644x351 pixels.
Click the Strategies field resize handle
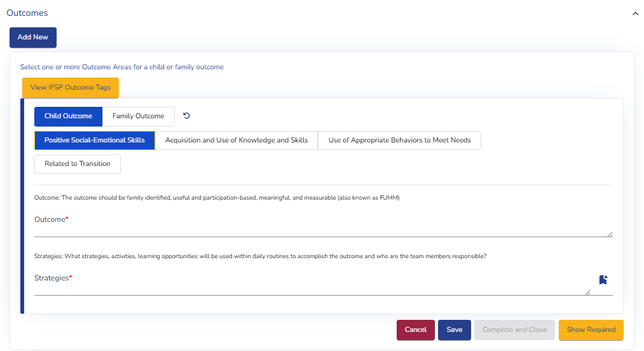pyautogui.click(x=587, y=292)
